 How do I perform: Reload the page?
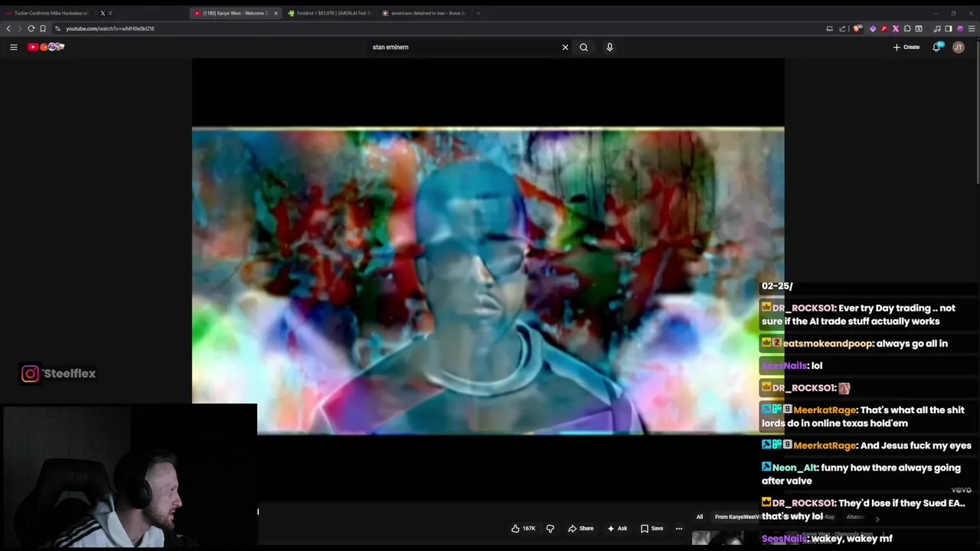click(31, 28)
